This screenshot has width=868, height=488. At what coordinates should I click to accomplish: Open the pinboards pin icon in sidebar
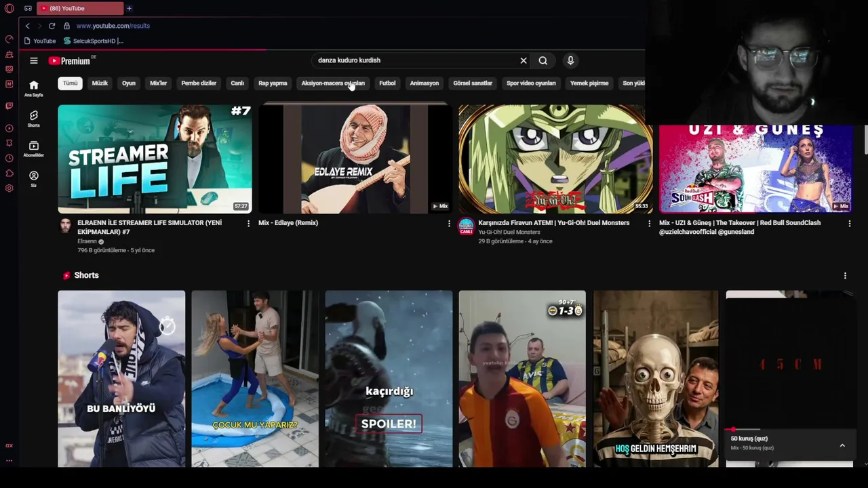[9, 143]
